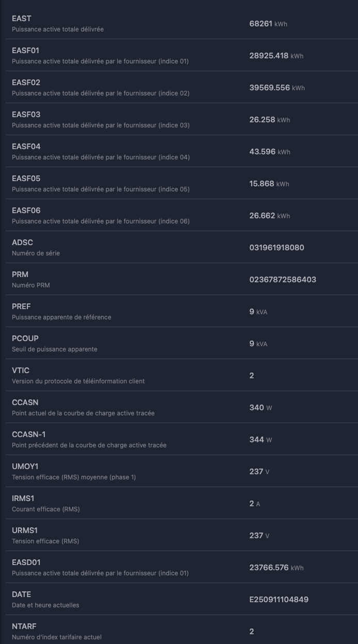The width and height of the screenshot is (358, 644).
Task: Click the PRM number value 02367872586403
Action: 283,280
